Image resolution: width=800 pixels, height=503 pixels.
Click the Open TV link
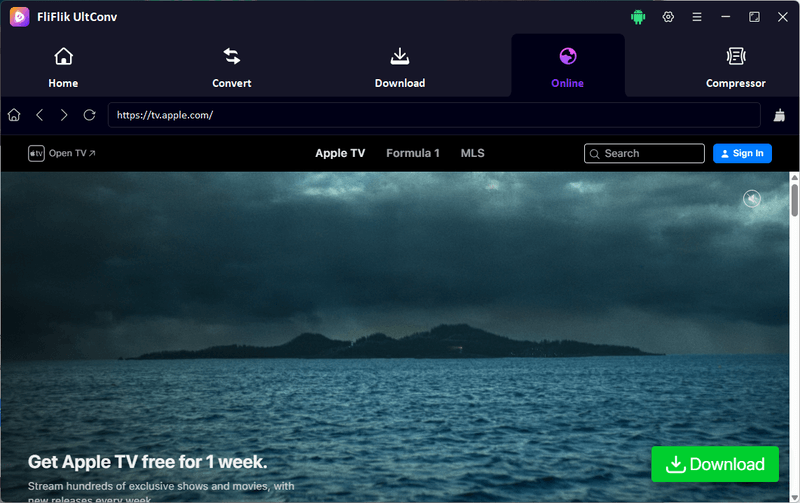click(62, 153)
